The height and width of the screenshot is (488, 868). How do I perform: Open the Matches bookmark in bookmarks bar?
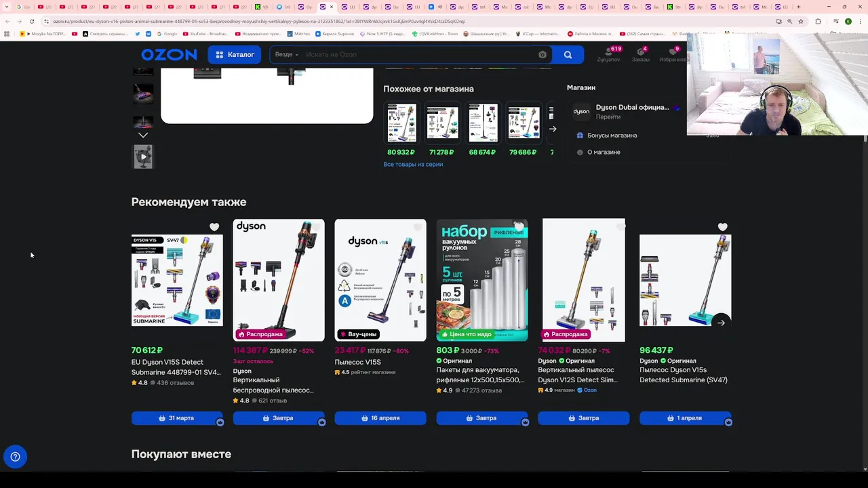(x=298, y=33)
